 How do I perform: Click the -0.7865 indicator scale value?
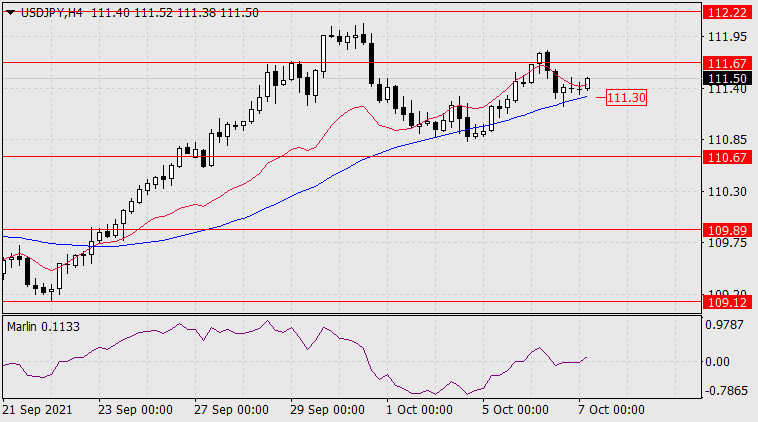(x=727, y=391)
